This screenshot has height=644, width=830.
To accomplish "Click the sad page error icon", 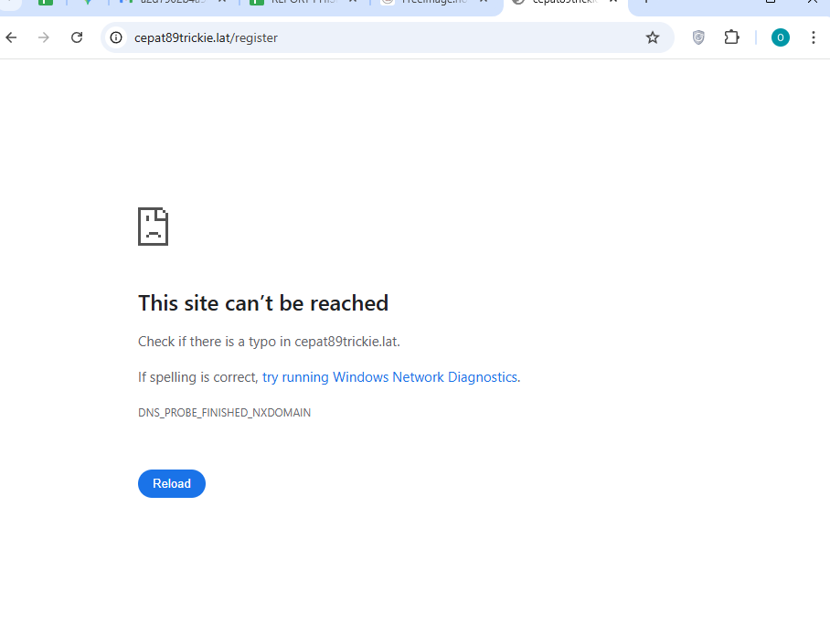I will tap(153, 227).
